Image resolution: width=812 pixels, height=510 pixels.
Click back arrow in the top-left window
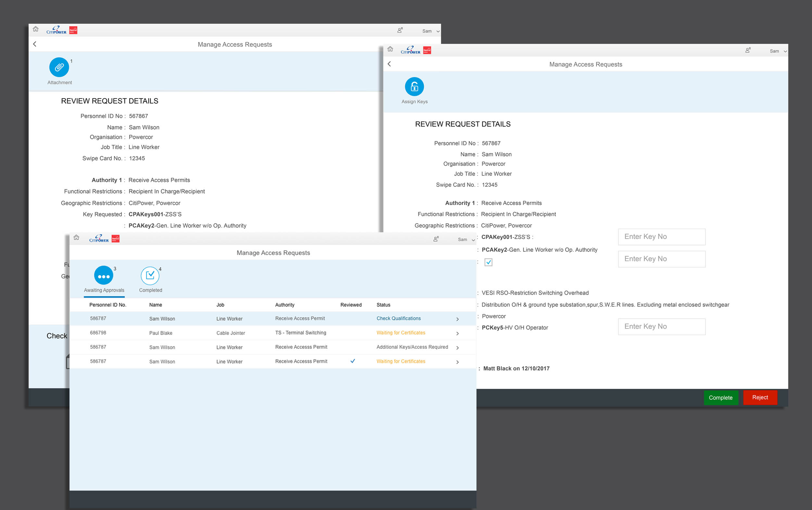(35, 44)
